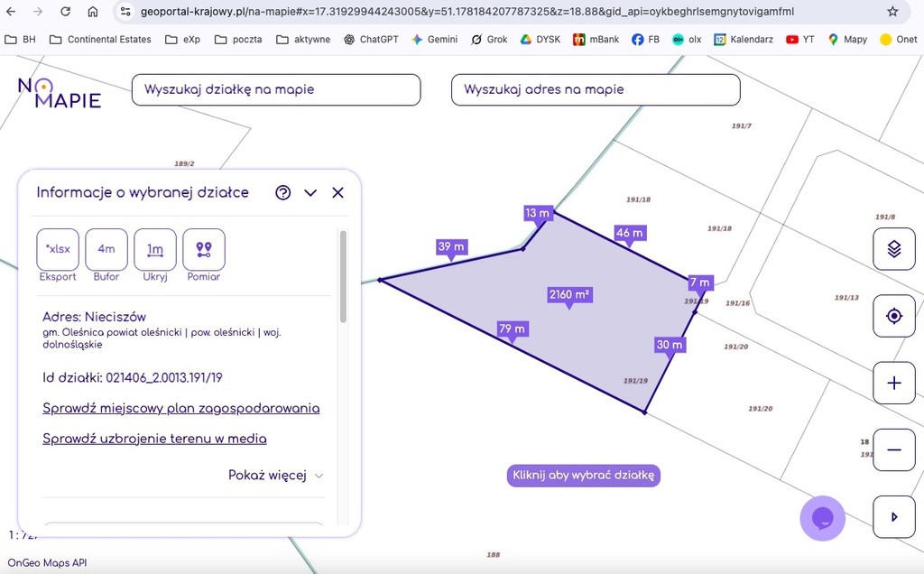Export parcel data with xlsx button

58,249
